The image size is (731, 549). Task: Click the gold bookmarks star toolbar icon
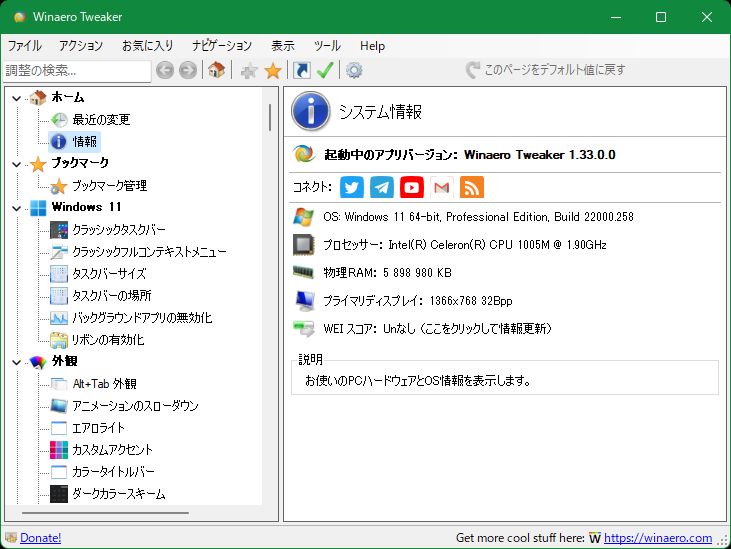[x=273, y=71]
